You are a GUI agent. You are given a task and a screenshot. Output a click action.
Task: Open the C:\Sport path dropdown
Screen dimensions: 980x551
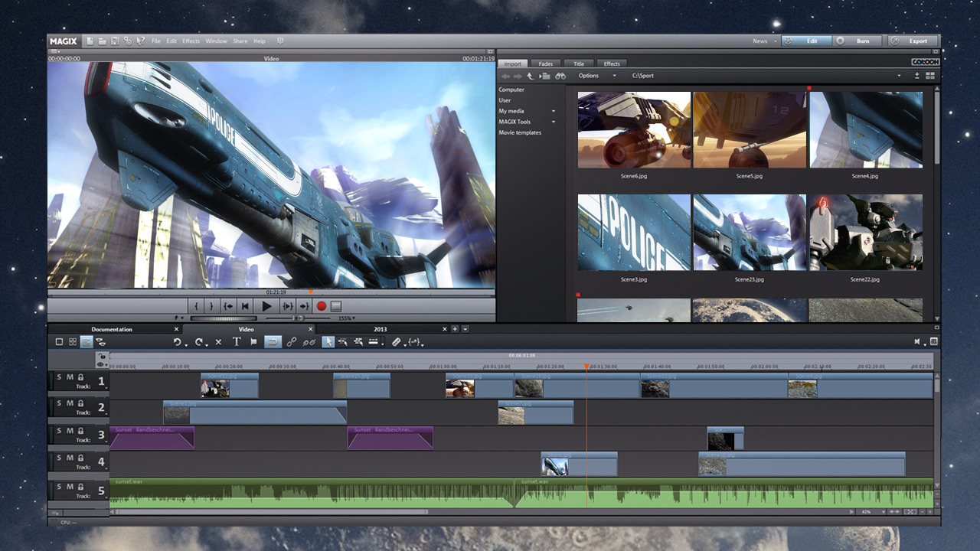pos(900,76)
